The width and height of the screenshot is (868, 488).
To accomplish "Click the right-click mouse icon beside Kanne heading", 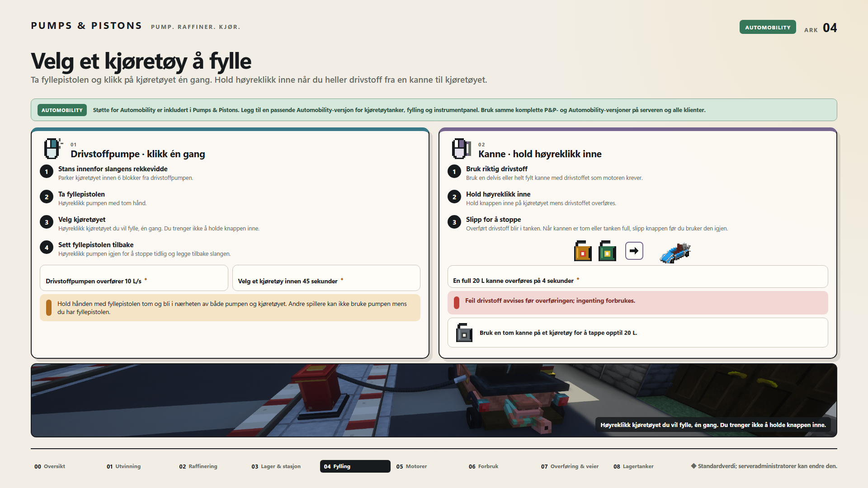I will click(x=461, y=149).
